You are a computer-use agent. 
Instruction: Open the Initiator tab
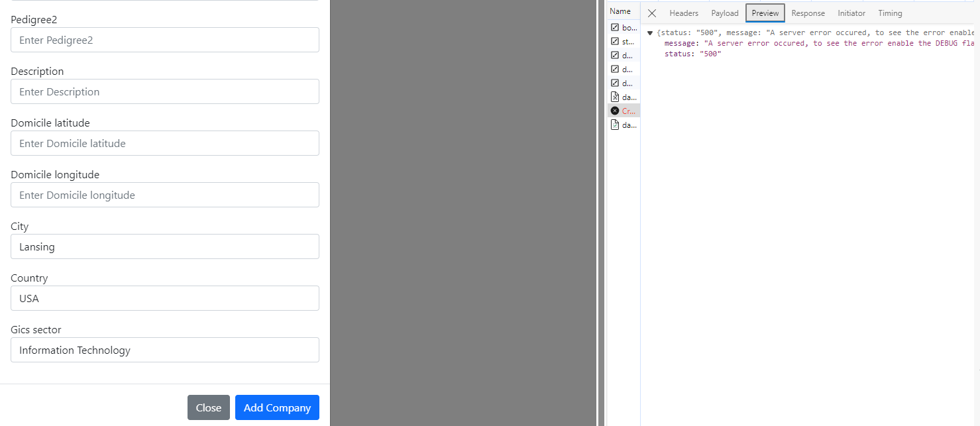pyautogui.click(x=851, y=13)
